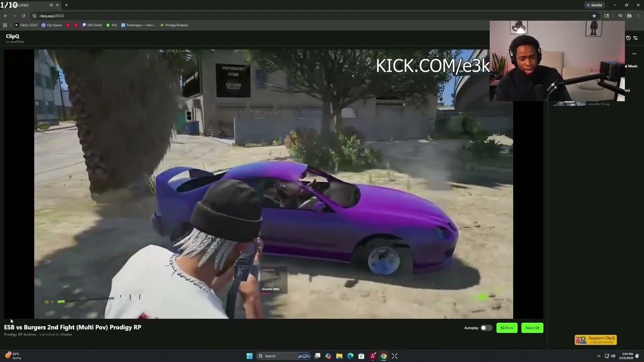Open the Chrome three-dot menu
This screenshot has height=362, width=644.
(638, 16)
